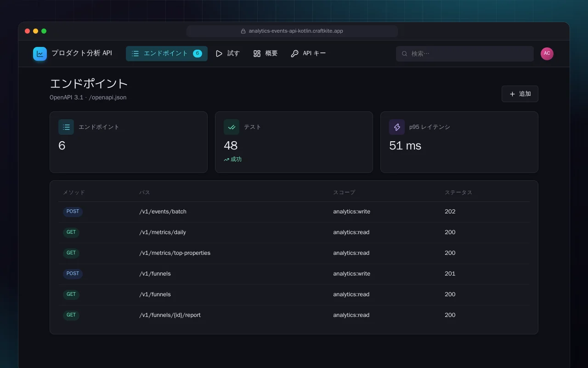Focus the 検索 search field
The height and width of the screenshot is (368, 588).
(465, 54)
